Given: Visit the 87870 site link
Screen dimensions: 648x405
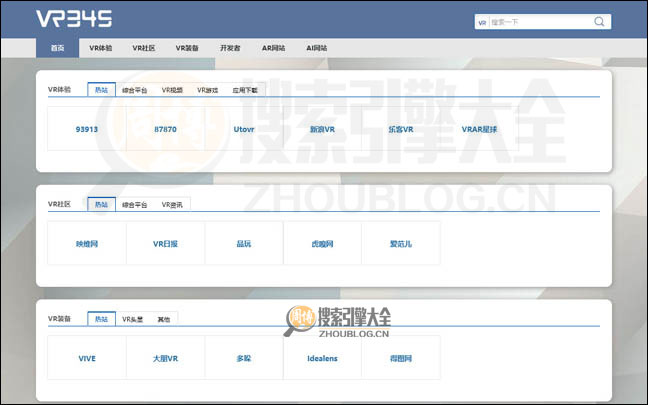Looking at the screenshot, I should tap(165, 129).
